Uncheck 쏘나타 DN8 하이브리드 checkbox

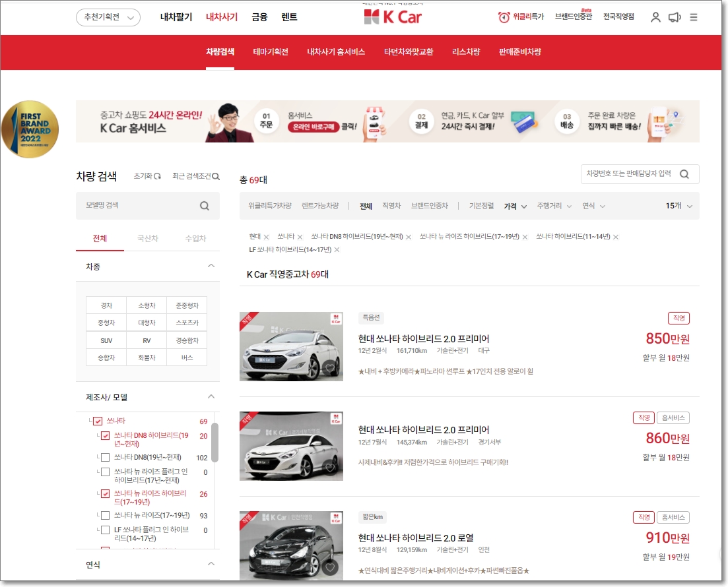[106, 436]
